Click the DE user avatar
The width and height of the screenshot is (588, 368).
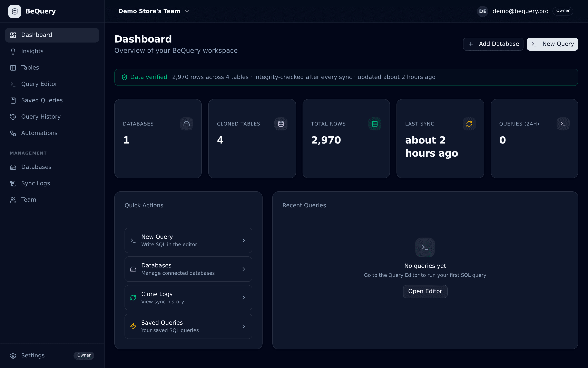tap(483, 11)
